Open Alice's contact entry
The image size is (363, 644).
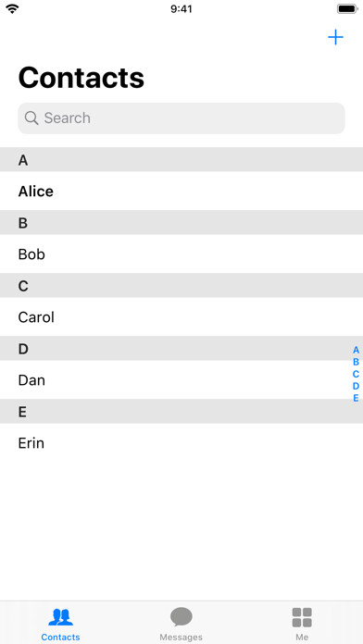181,191
